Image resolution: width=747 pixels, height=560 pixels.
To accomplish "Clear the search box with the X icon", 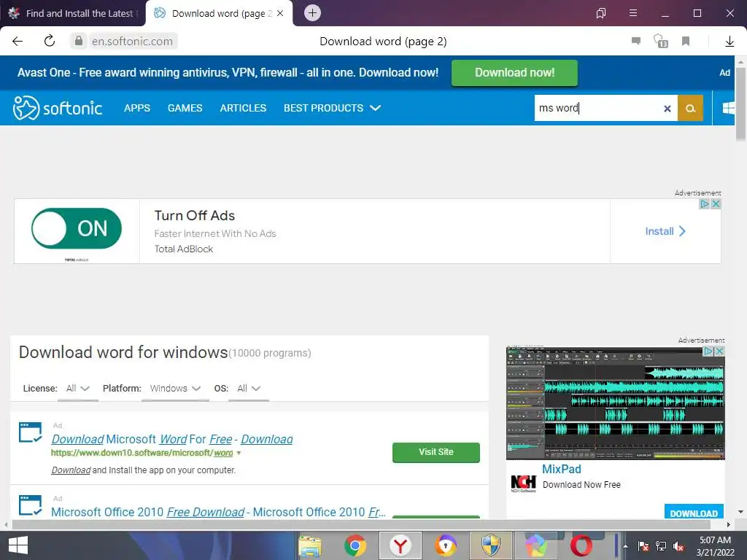I will [667, 109].
